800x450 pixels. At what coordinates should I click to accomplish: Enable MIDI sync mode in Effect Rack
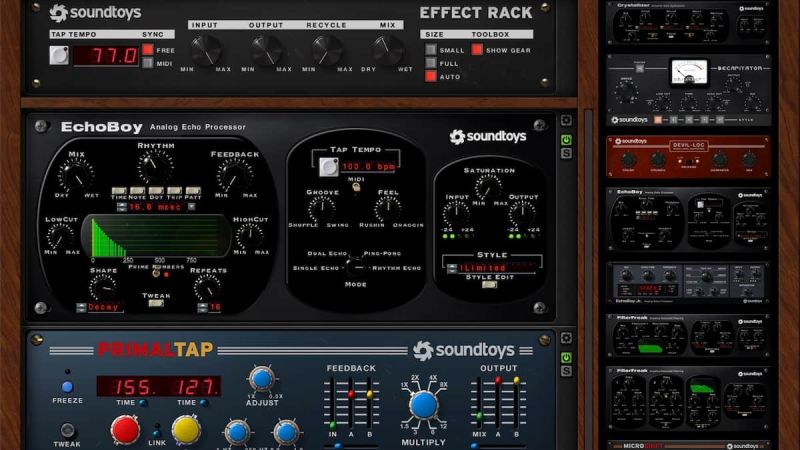[x=148, y=63]
